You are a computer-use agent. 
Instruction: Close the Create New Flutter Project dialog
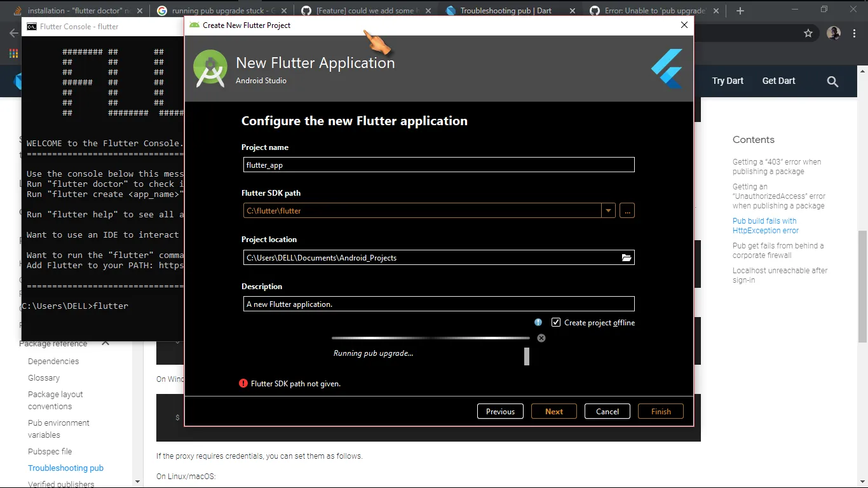point(684,25)
